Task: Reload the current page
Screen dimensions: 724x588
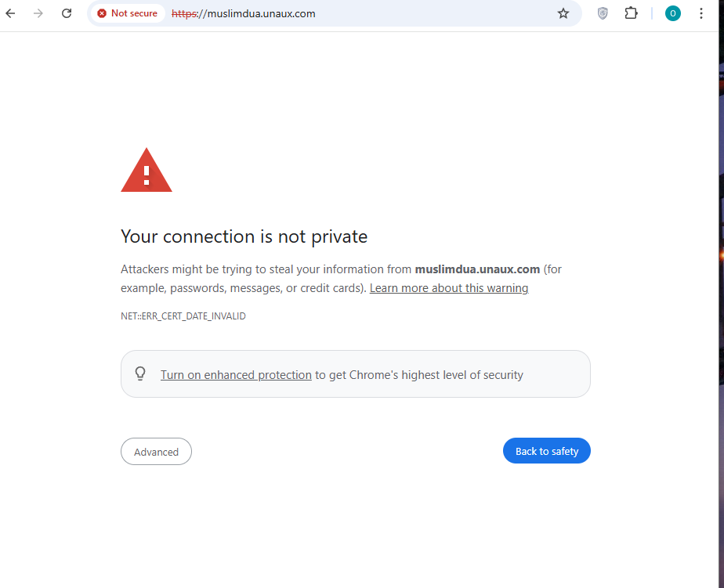Action: coord(67,13)
